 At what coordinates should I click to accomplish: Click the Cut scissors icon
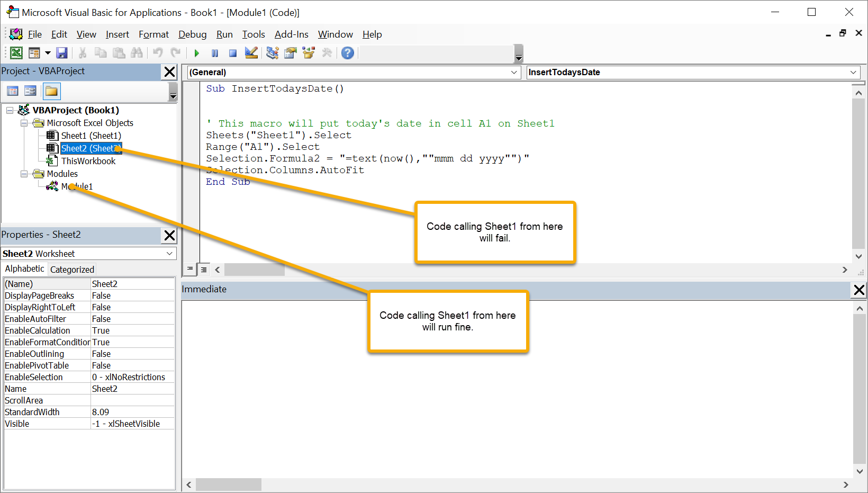pyautogui.click(x=83, y=53)
